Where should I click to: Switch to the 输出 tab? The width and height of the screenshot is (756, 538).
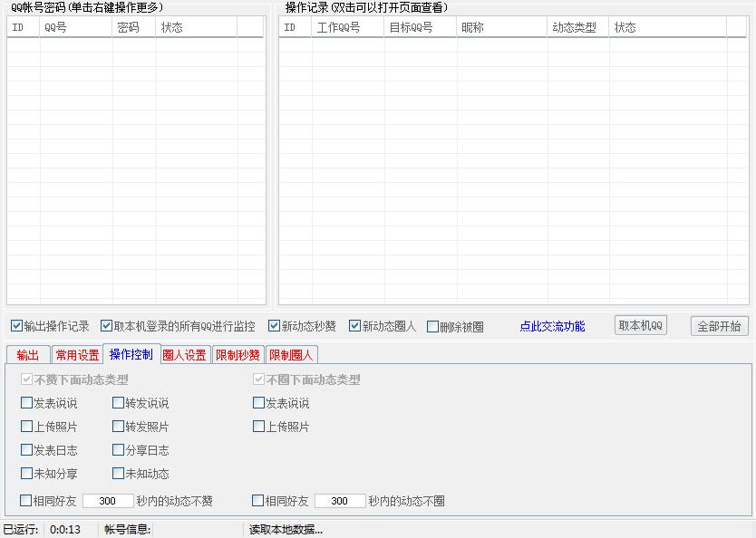[28, 355]
